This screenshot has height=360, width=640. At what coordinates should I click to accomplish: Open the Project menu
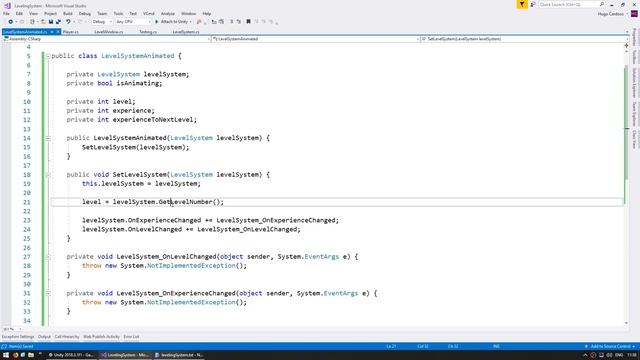coord(51,13)
